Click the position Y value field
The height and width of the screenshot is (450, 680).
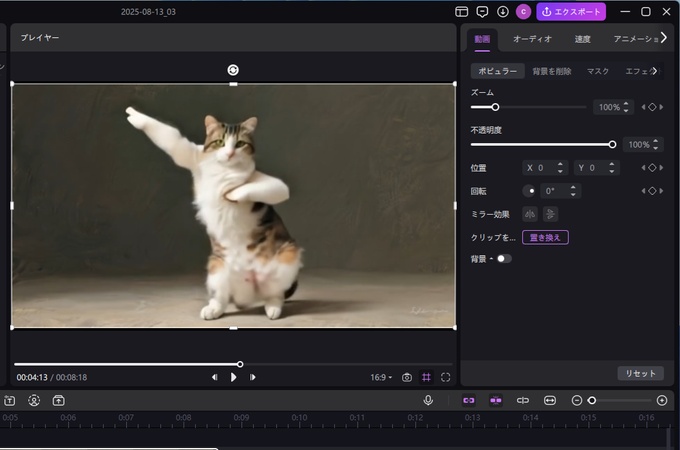click(591, 168)
